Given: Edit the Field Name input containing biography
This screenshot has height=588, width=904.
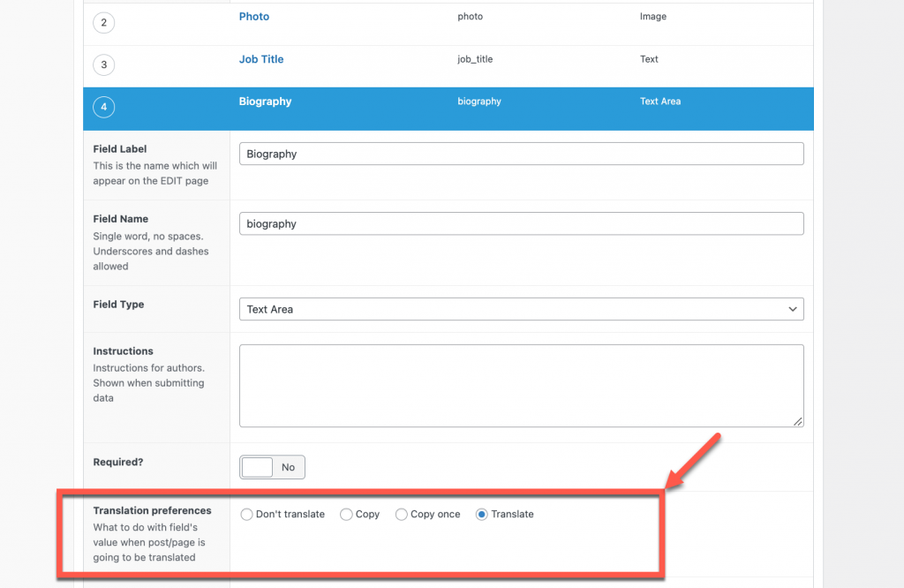Looking at the screenshot, I should (521, 223).
